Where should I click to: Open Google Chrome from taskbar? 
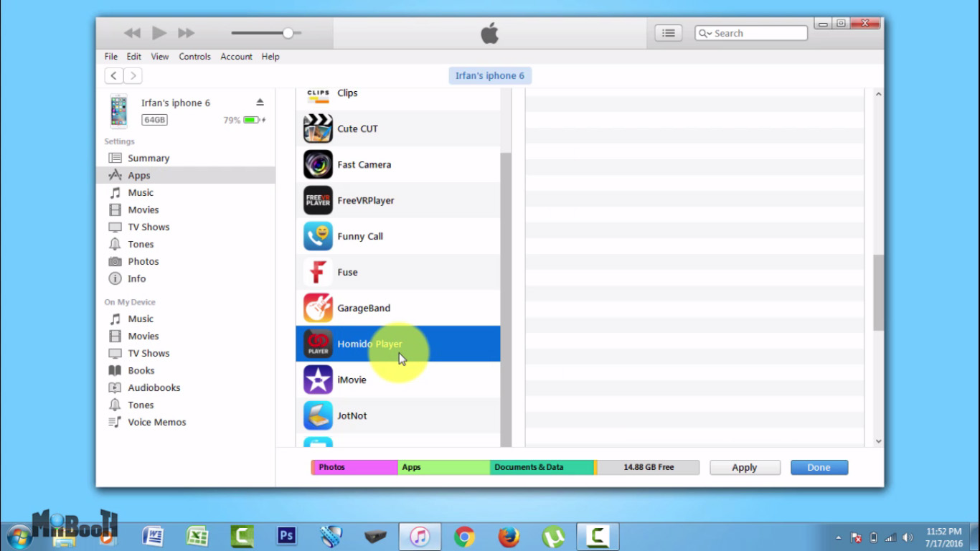click(x=464, y=536)
